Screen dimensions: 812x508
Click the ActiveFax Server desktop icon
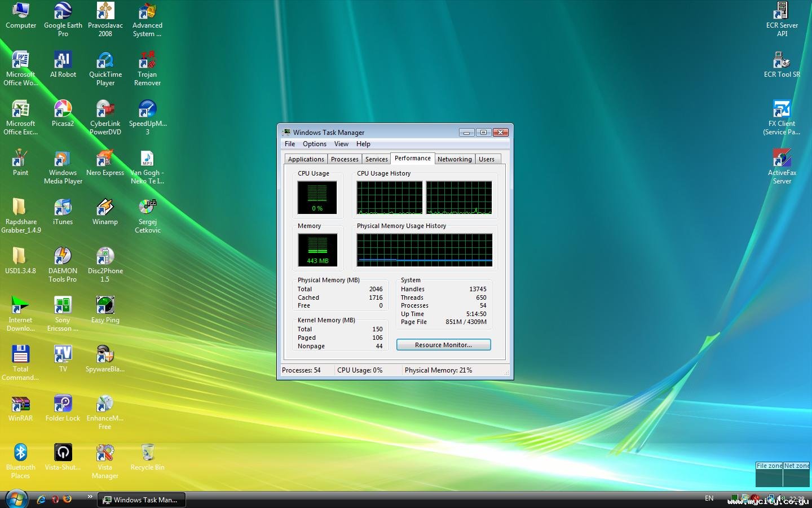pos(782,159)
